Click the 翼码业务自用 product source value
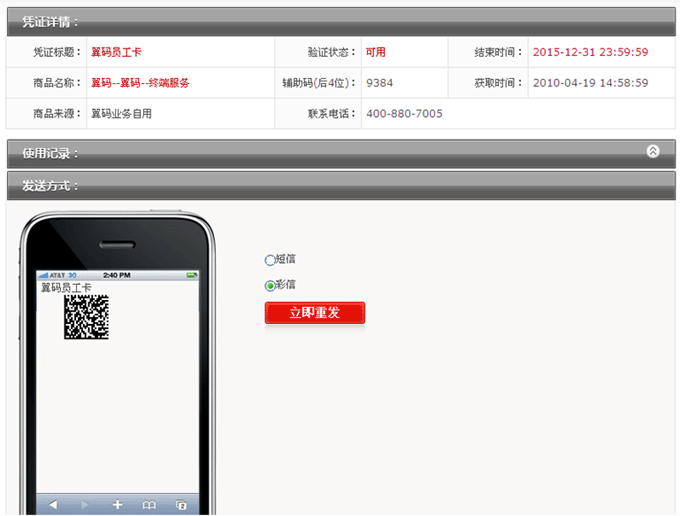The height and width of the screenshot is (516, 680). 121,114
